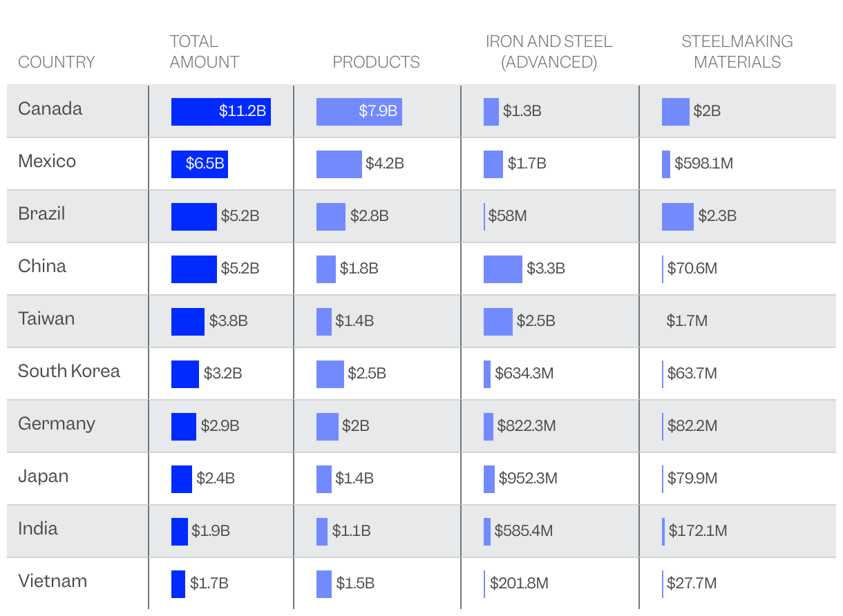
Task: Click the Iron and Steel (Advanced) header
Action: [x=549, y=52]
